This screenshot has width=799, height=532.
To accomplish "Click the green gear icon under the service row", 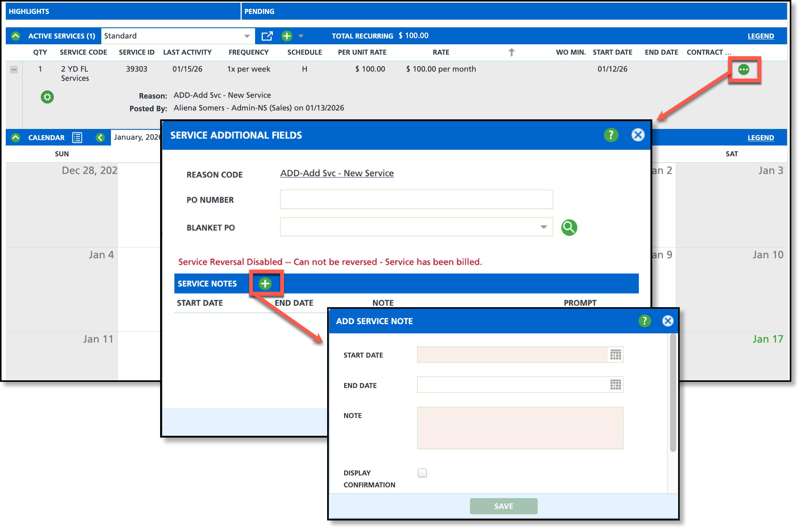I will (x=47, y=97).
